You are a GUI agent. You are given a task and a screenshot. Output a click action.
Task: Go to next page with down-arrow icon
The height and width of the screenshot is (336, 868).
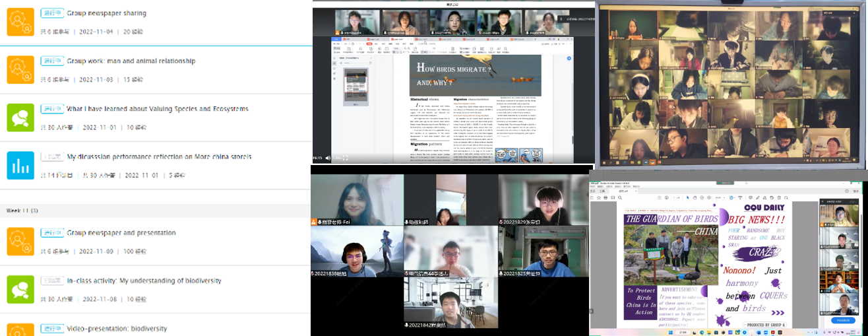tap(666, 197)
